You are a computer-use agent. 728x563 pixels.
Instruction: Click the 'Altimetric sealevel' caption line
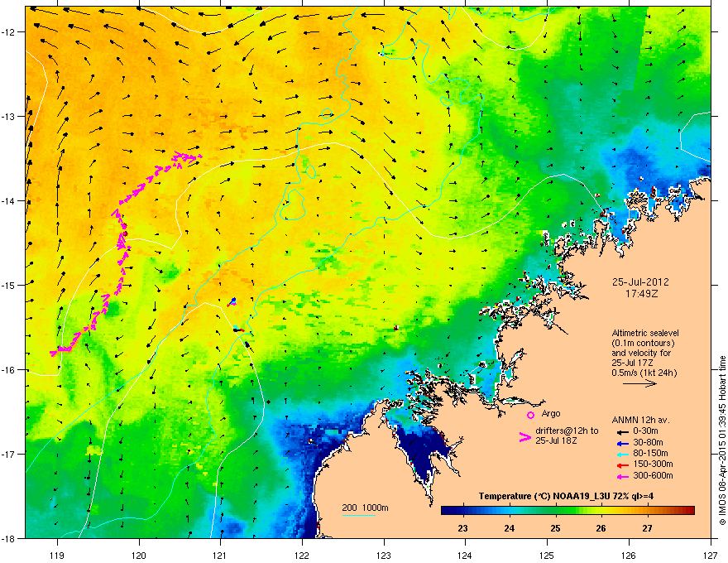click(x=645, y=333)
